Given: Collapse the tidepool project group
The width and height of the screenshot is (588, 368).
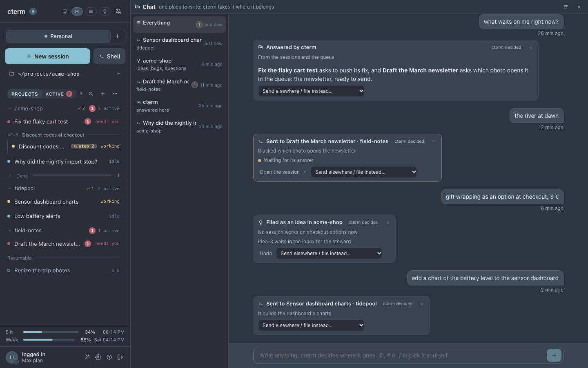Looking at the screenshot, I should pos(10,188).
